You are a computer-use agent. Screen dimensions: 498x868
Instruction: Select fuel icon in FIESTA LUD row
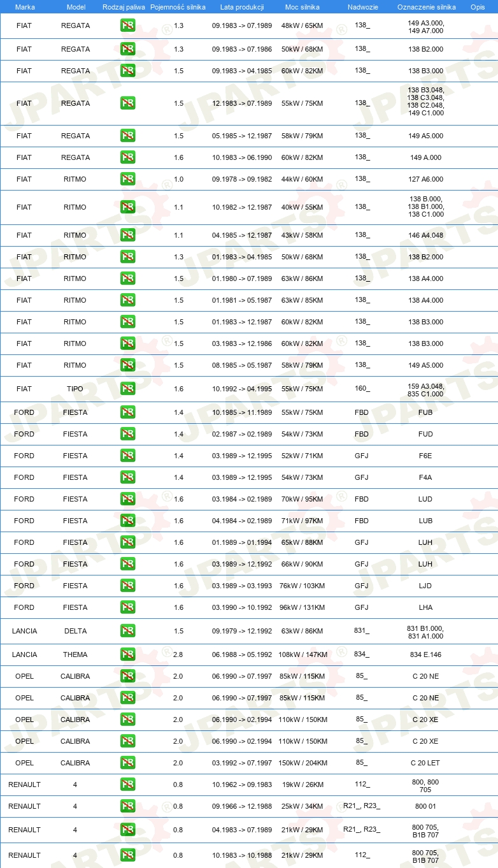[127, 499]
